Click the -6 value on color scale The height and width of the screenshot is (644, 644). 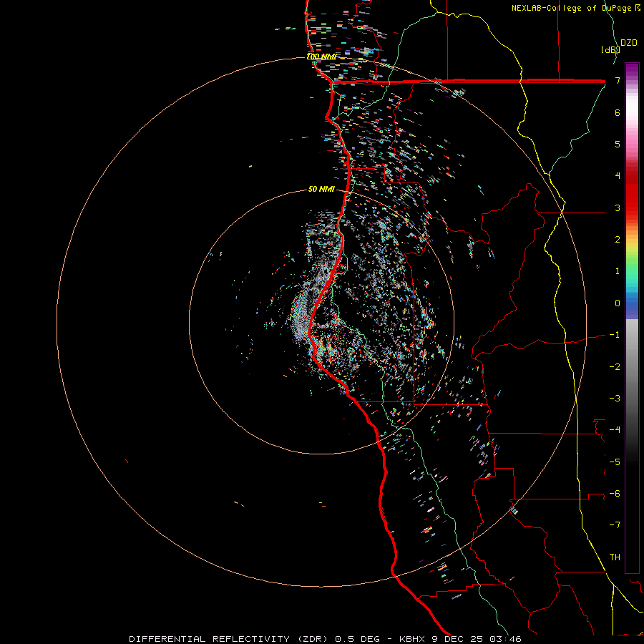(x=615, y=494)
